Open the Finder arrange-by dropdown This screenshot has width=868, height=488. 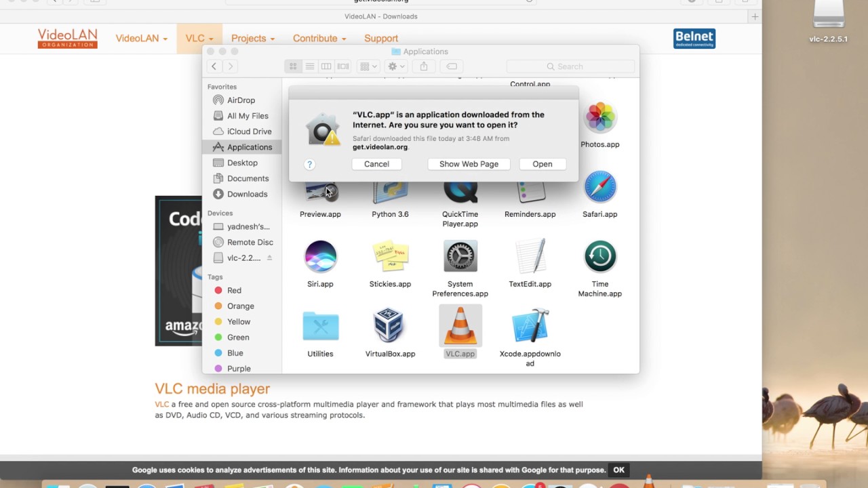[x=369, y=66]
